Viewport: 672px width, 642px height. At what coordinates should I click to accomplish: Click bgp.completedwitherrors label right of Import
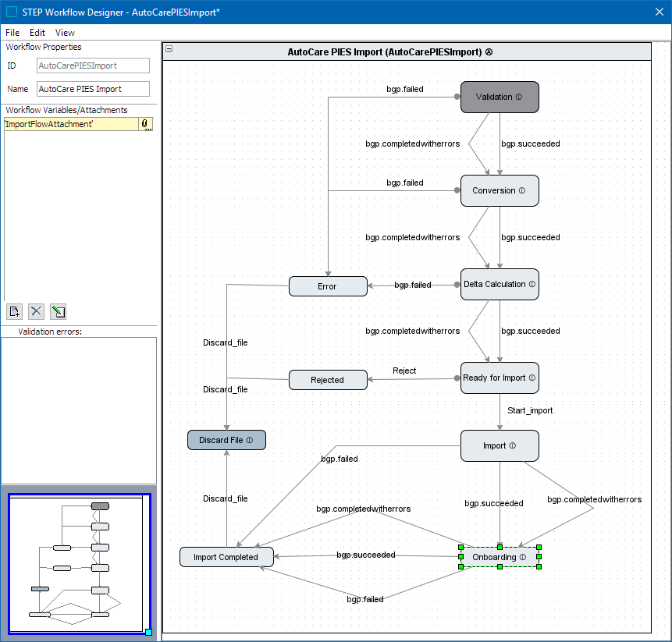pos(595,500)
